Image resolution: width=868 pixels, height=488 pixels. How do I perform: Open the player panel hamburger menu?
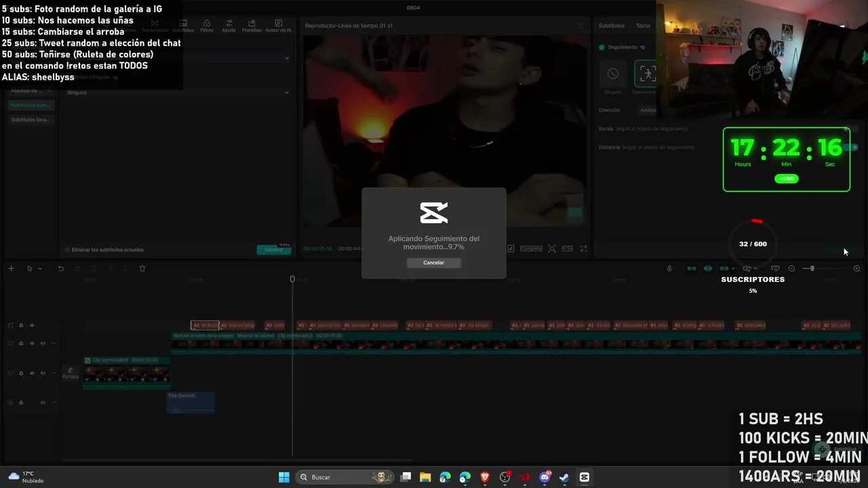click(x=580, y=26)
